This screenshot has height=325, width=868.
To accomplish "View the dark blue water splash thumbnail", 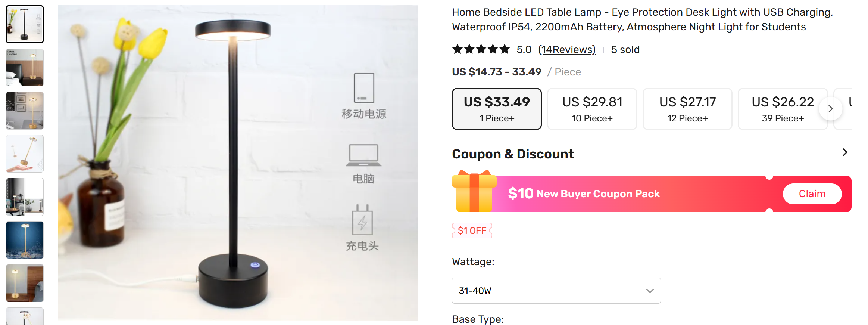I will click(25, 240).
